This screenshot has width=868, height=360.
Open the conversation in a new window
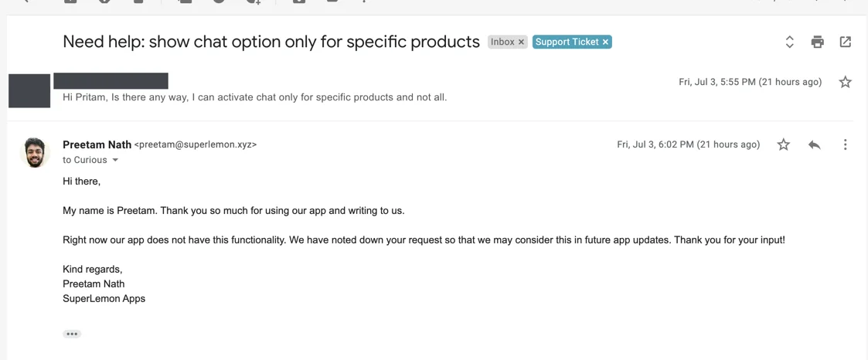[845, 42]
